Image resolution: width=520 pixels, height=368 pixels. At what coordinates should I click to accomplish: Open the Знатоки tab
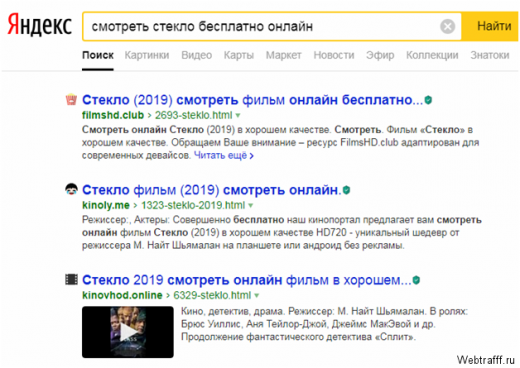coord(490,55)
